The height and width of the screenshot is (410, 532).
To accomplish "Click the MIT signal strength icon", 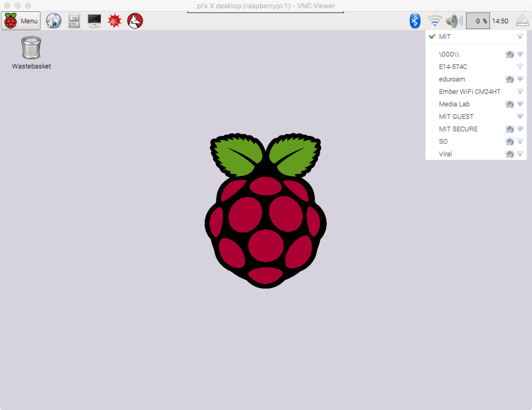I will [520, 37].
